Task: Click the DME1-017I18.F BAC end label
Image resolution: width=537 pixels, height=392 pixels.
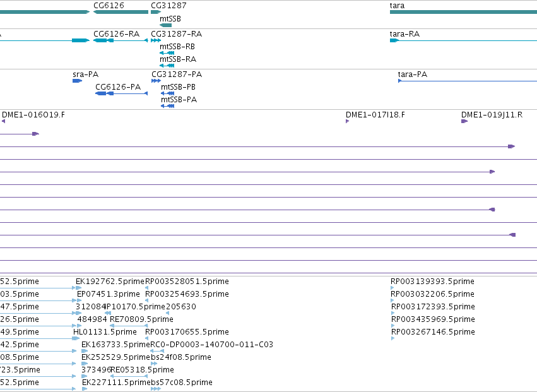Action: pos(375,115)
